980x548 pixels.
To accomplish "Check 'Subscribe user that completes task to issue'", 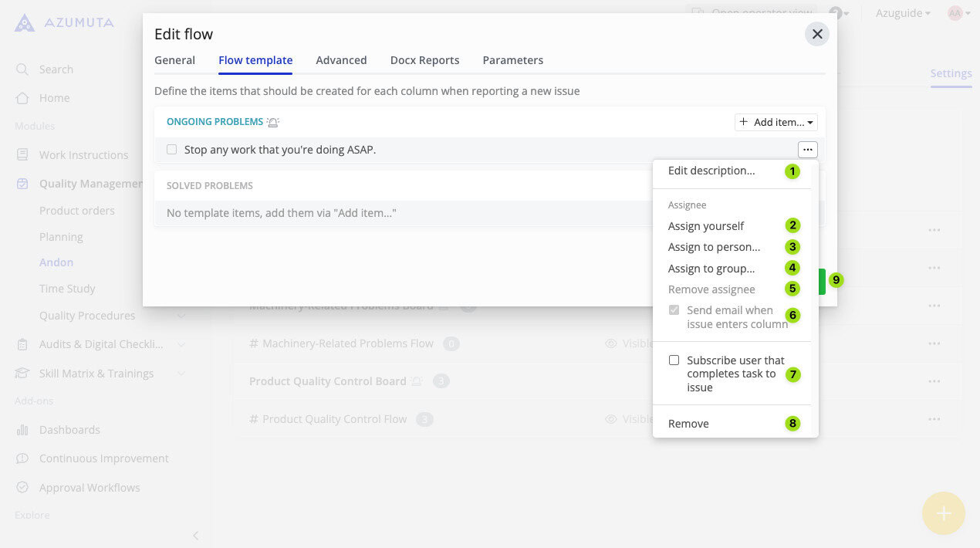I will 674,360.
